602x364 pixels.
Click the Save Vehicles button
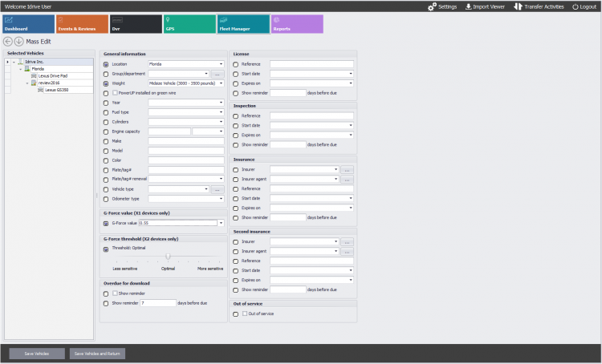coord(37,354)
